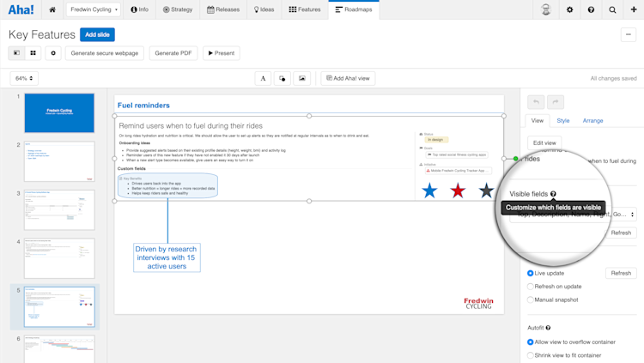
Task: Select slide 3 thumbnail
Action: pos(59,210)
